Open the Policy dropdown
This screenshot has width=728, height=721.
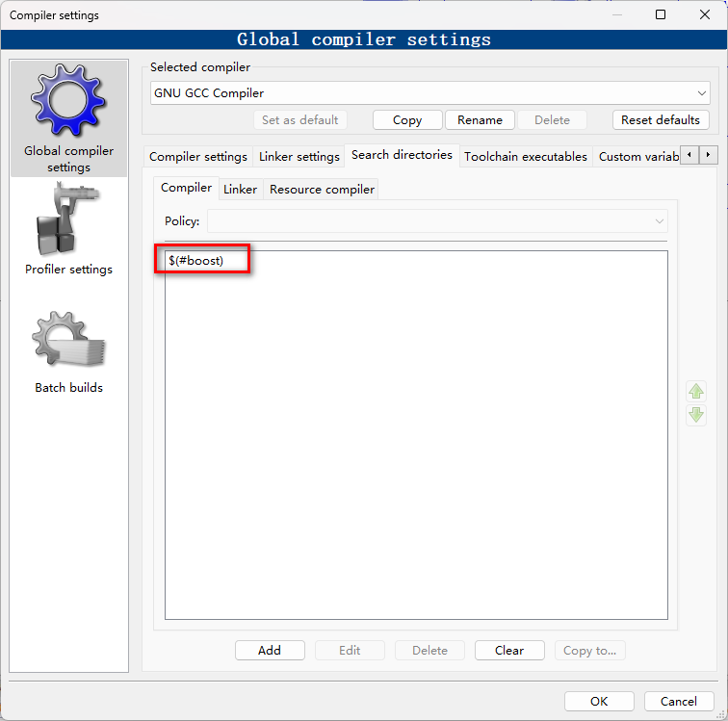[x=437, y=221]
